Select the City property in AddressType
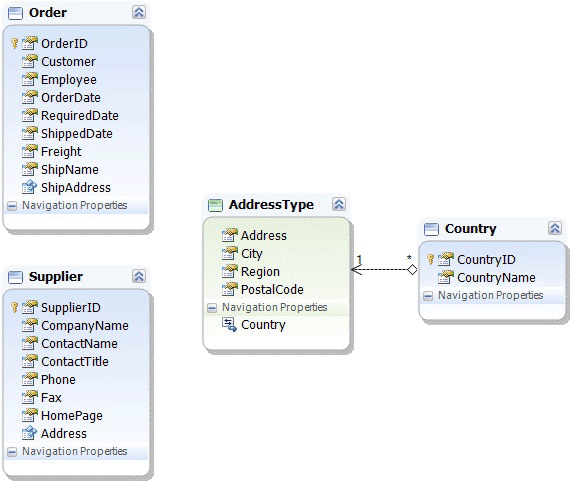Viewport: 572px width, 482px height. (x=251, y=254)
